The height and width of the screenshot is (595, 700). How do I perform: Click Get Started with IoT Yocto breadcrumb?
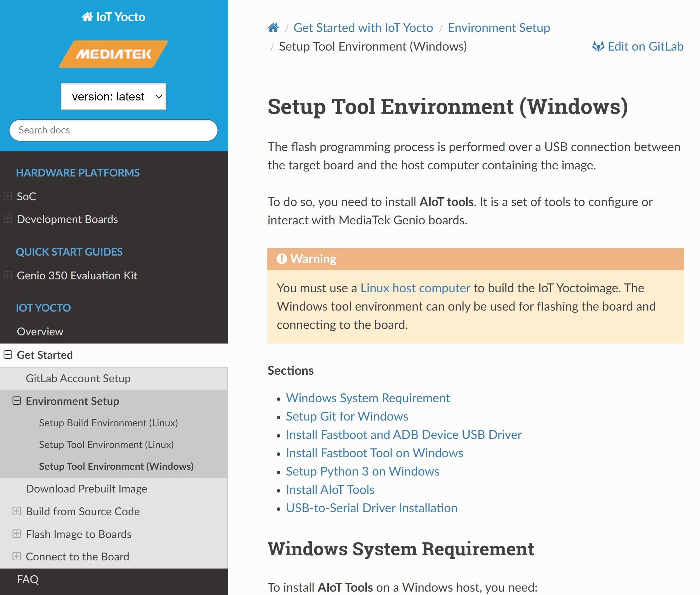click(363, 27)
